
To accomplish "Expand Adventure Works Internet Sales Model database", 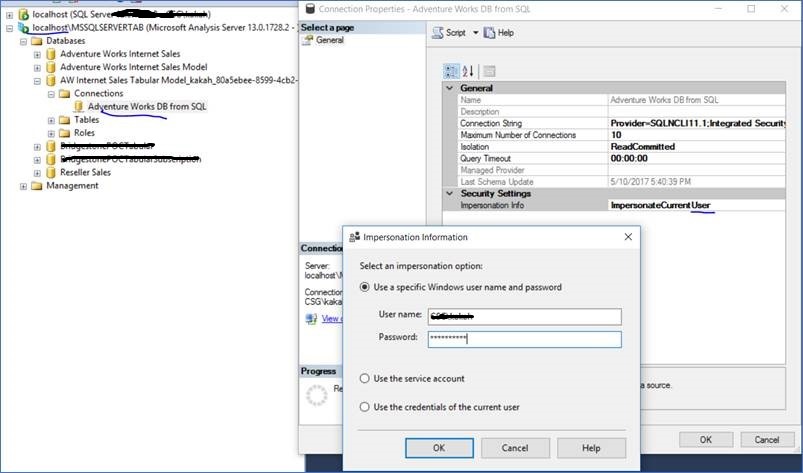I will 37,68.
